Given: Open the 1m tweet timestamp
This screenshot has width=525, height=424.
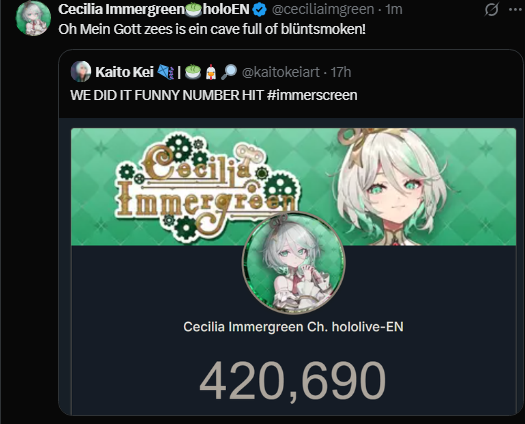Looking at the screenshot, I should [x=393, y=10].
